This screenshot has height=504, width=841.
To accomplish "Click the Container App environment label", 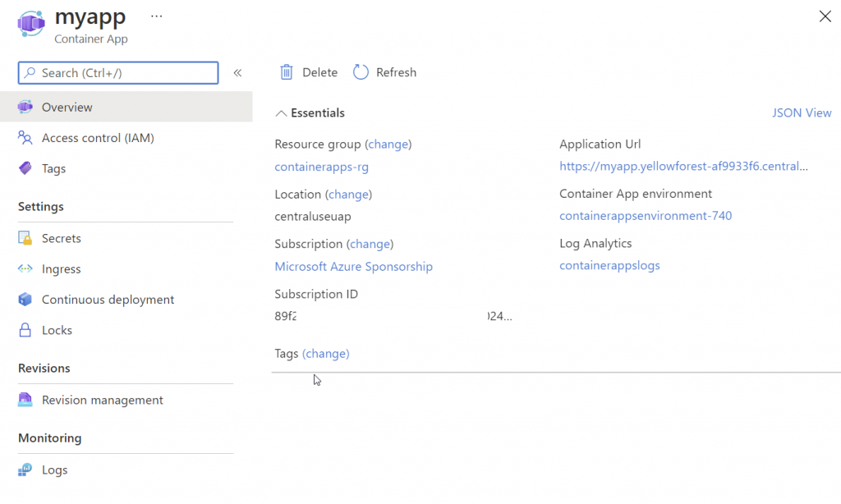I will click(636, 194).
